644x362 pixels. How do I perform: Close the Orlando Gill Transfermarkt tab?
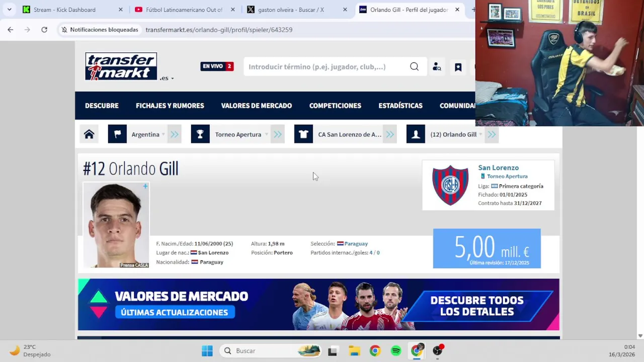click(x=457, y=10)
